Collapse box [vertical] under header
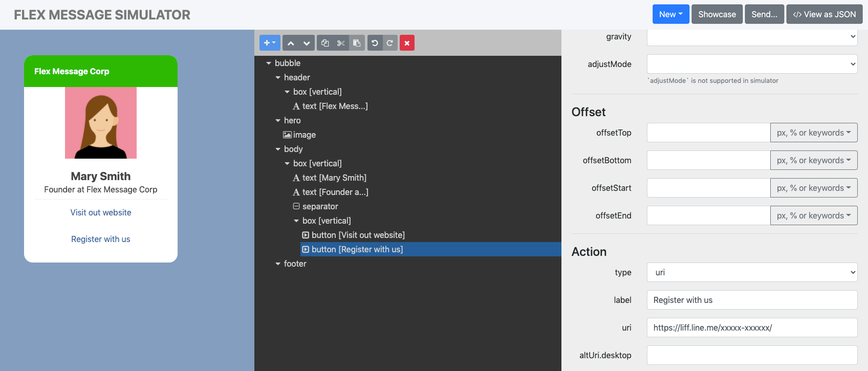 pos(287,92)
